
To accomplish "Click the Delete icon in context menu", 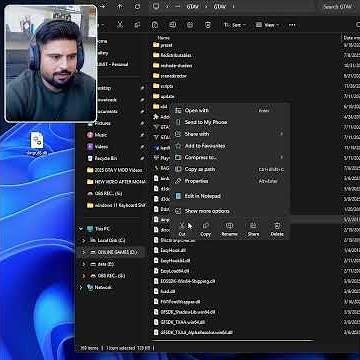I will point(277,226).
